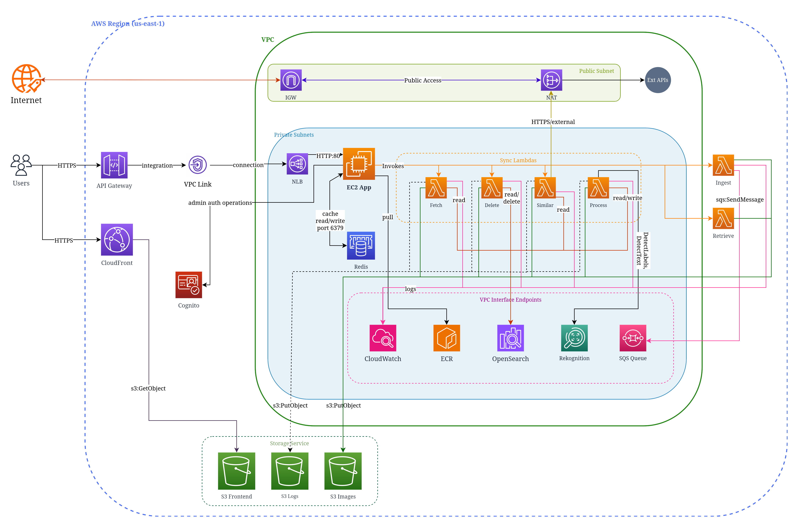Image resolution: width=798 pixels, height=532 pixels.
Task: Click the API Gateway icon
Action: tap(114, 165)
